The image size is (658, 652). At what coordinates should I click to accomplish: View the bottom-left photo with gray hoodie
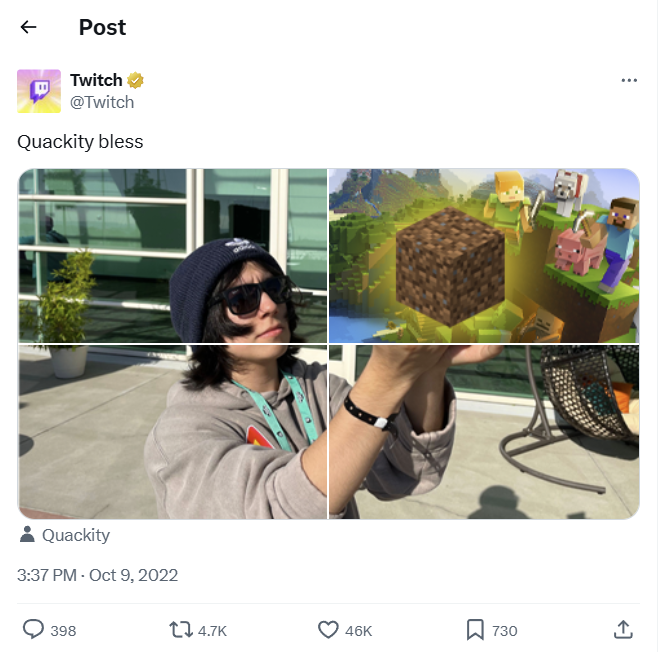(172, 432)
